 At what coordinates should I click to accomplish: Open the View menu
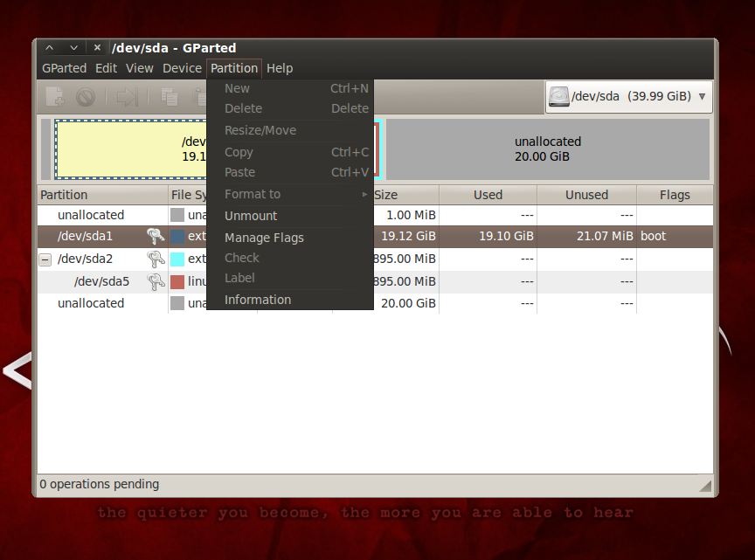140,68
